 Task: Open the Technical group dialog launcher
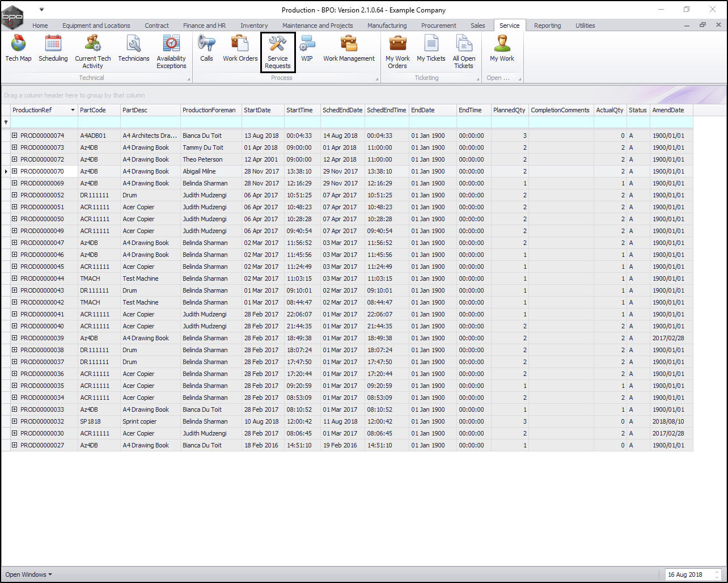pyautogui.click(x=189, y=79)
